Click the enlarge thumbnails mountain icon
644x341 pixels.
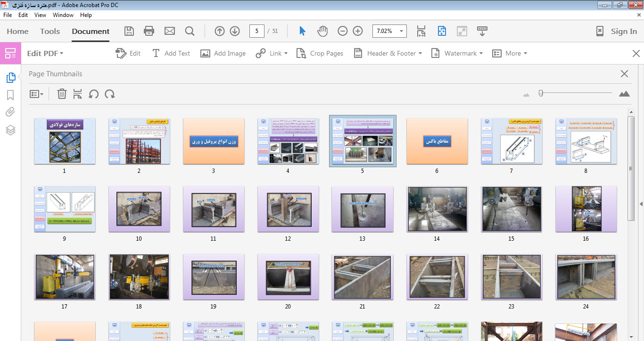tap(624, 94)
